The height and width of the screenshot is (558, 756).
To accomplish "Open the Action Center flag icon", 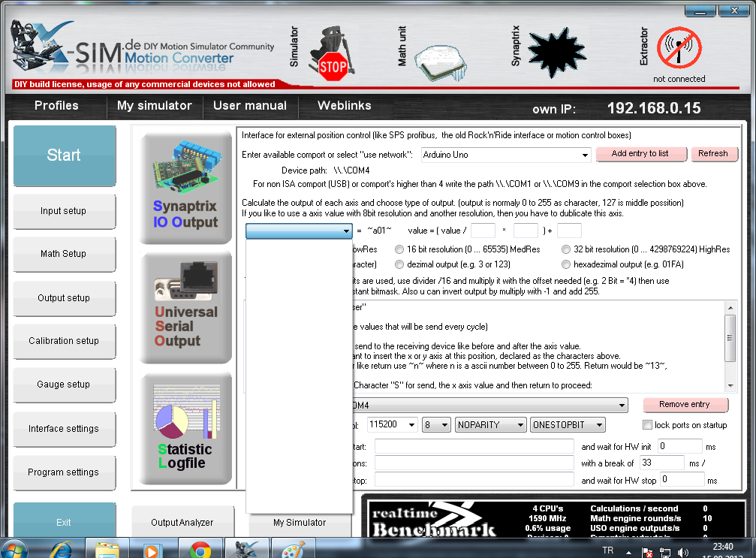I will [x=647, y=552].
